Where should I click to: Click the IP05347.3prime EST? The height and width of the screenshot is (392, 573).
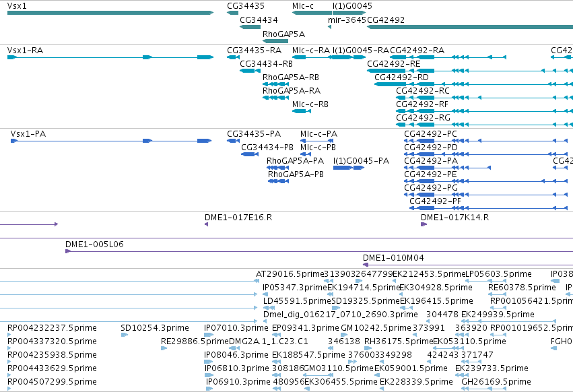[x=265, y=294]
